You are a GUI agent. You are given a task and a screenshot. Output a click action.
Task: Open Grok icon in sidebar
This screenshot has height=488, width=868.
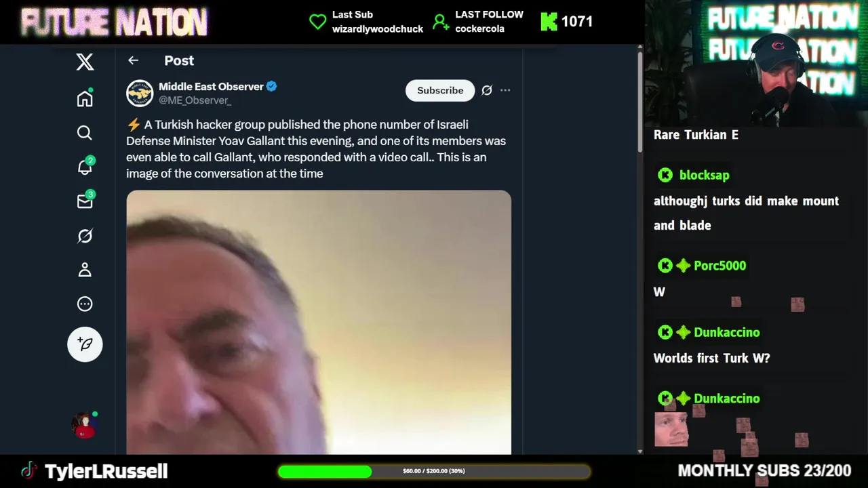point(85,236)
